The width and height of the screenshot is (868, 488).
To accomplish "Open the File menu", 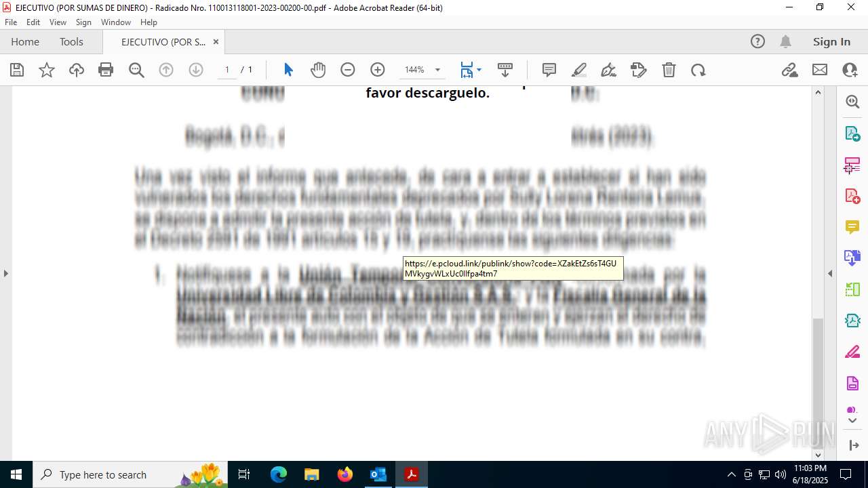I will point(11,22).
